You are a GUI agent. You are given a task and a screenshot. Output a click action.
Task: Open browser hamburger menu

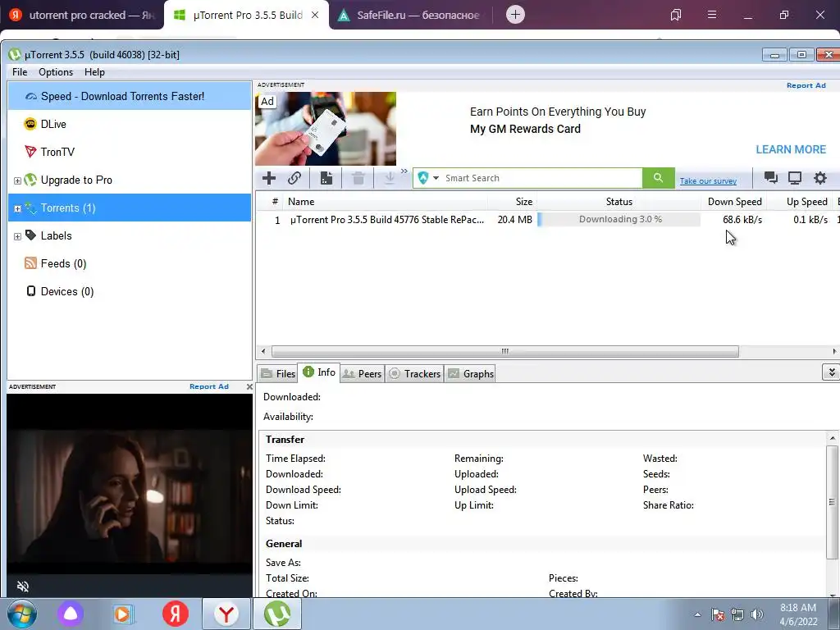click(x=712, y=15)
